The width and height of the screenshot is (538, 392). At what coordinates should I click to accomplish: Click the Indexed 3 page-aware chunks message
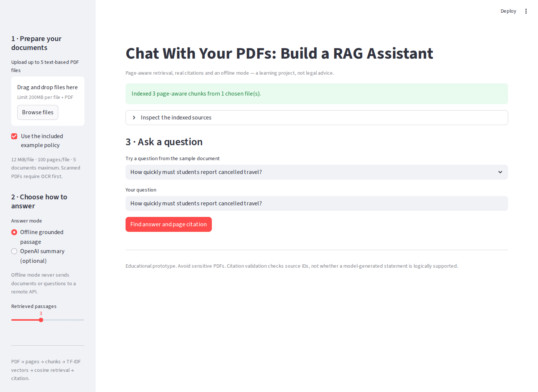(317, 94)
